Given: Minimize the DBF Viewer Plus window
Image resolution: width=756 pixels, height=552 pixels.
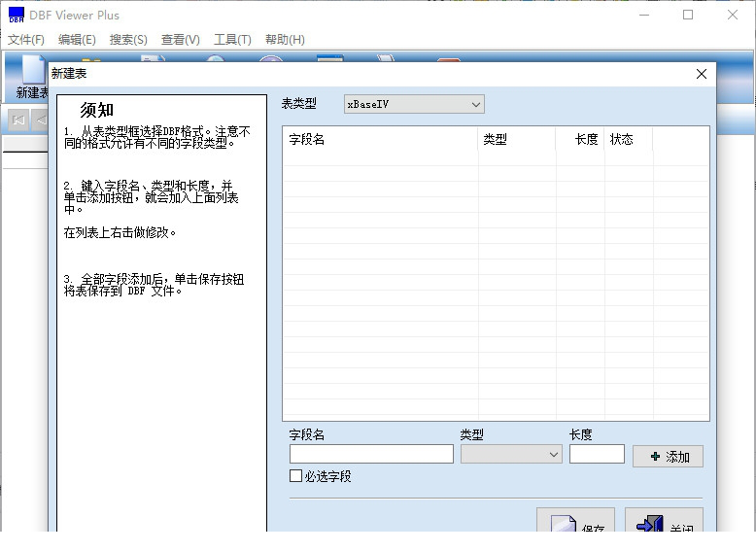Looking at the screenshot, I should pyautogui.click(x=644, y=15).
